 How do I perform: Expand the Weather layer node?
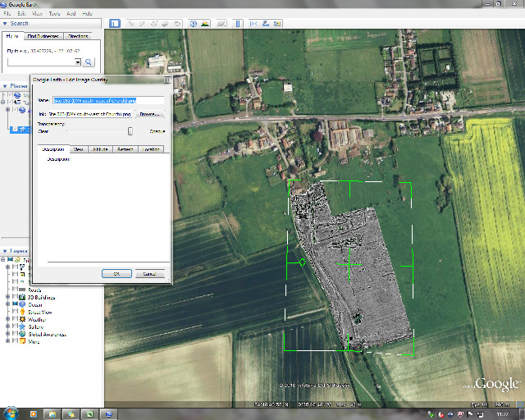(7, 319)
